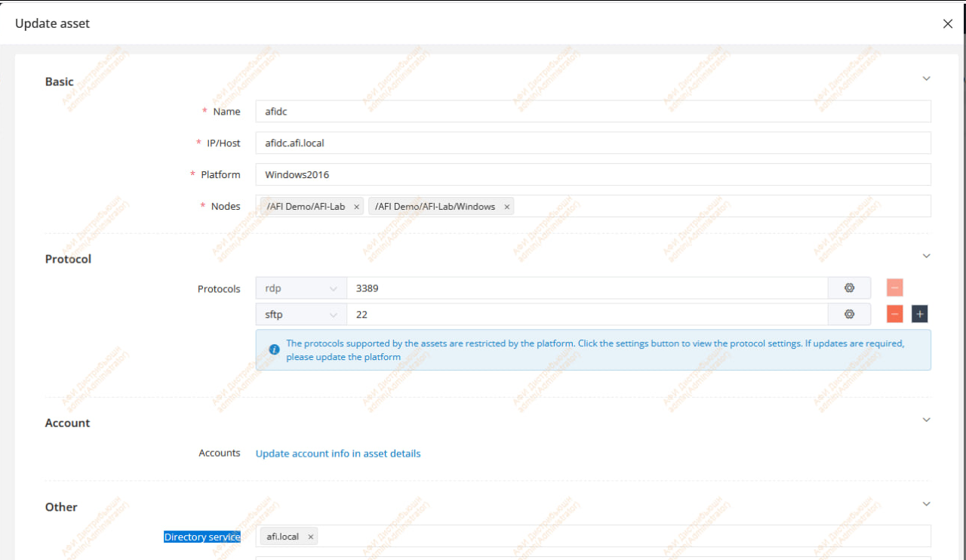Remove the /AFI Demo/AFI-Lab node tag
This screenshot has height=560, width=966.
pyautogui.click(x=356, y=207)
